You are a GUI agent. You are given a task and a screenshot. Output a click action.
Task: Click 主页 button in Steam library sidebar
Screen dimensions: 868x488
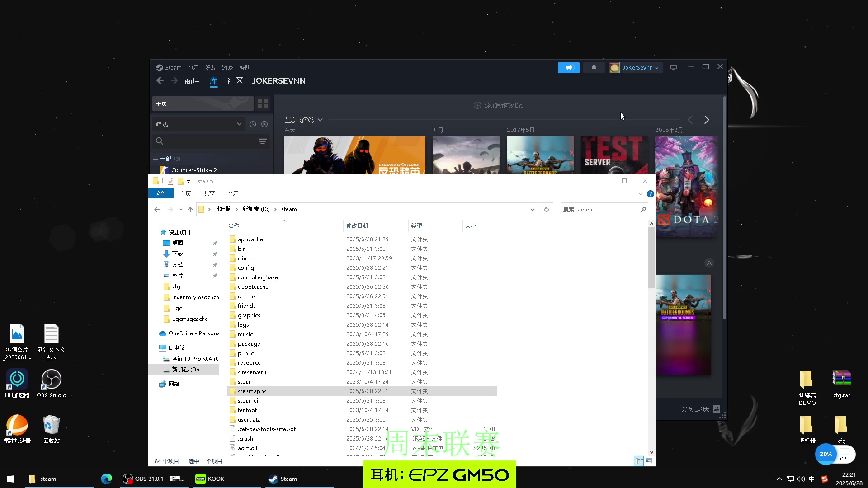pos(203,103)
